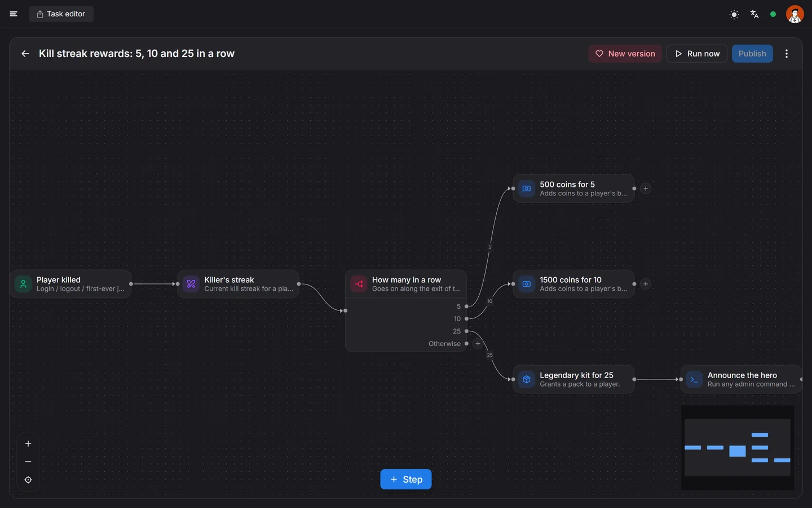Recenter the canvas view with target icon
The image size is (812, 508).
(x=28, y=480)
